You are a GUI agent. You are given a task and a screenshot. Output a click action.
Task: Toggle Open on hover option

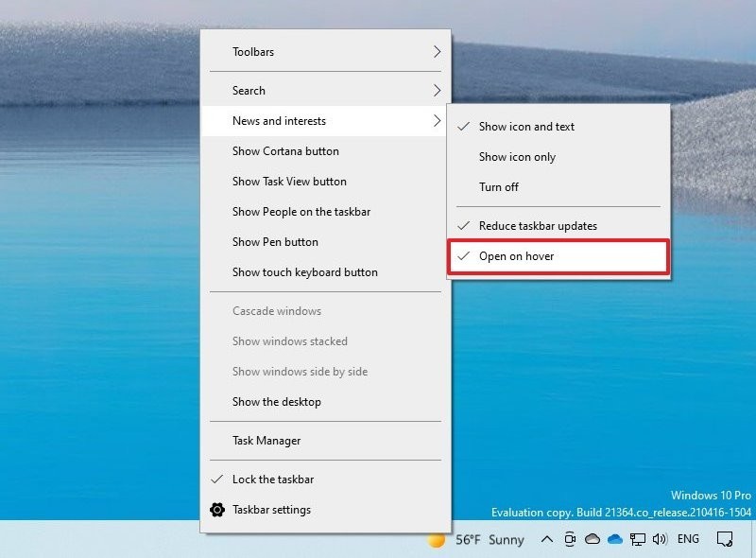tap(558, 256)
